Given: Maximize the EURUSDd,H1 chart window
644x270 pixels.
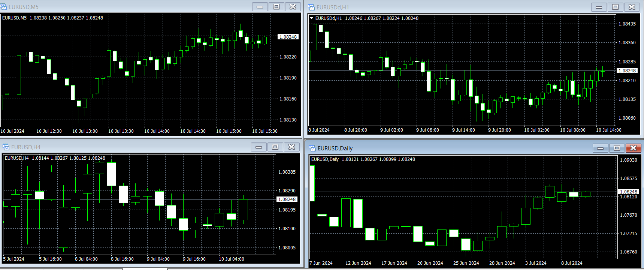Looking at the screenshot, I should click(x=615, y=7).
